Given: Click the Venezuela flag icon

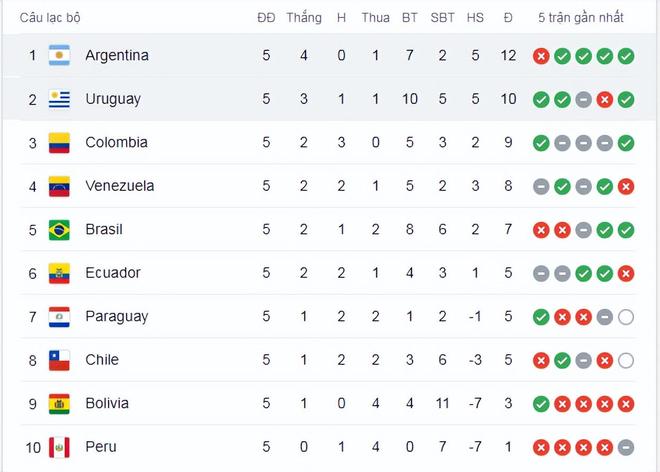Looking at the screenshot, I should coord(59,186).
